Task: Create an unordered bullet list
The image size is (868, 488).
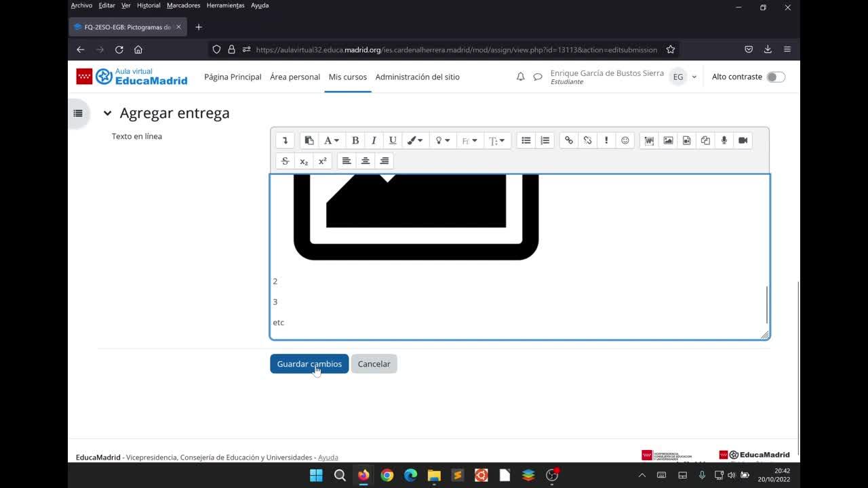Action: click(526, 140)
